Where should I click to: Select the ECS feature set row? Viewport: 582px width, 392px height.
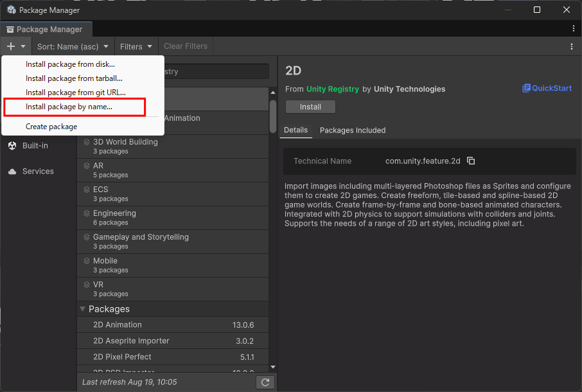click(173, 194)
